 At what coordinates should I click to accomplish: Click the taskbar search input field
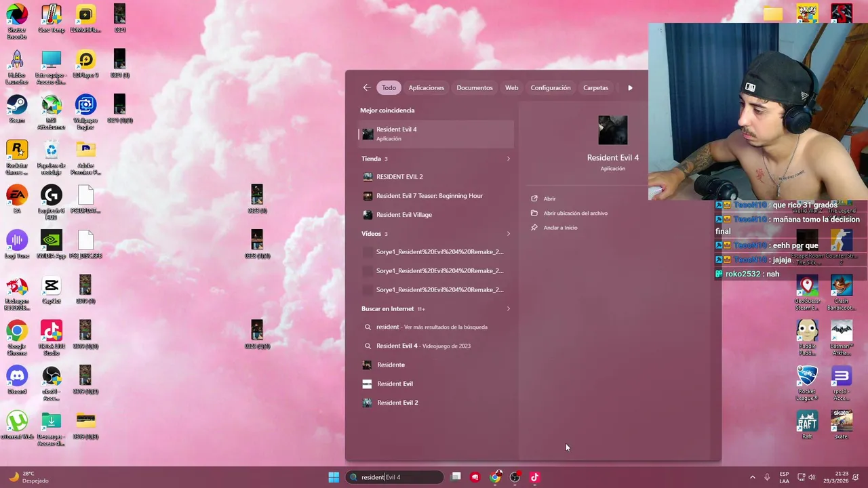pyautogui.click(x=395, y=477)
